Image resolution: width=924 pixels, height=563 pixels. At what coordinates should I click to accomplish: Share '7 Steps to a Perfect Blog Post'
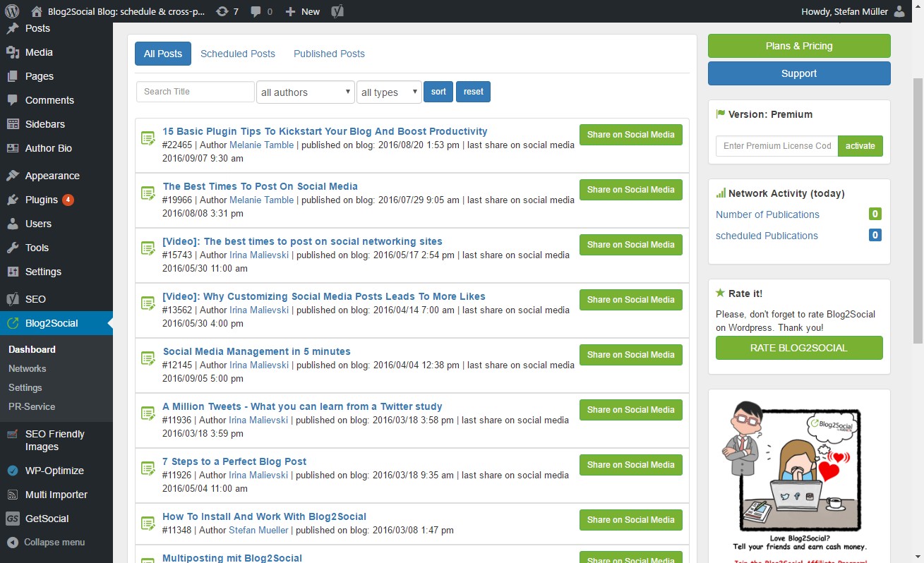point(631,465)
